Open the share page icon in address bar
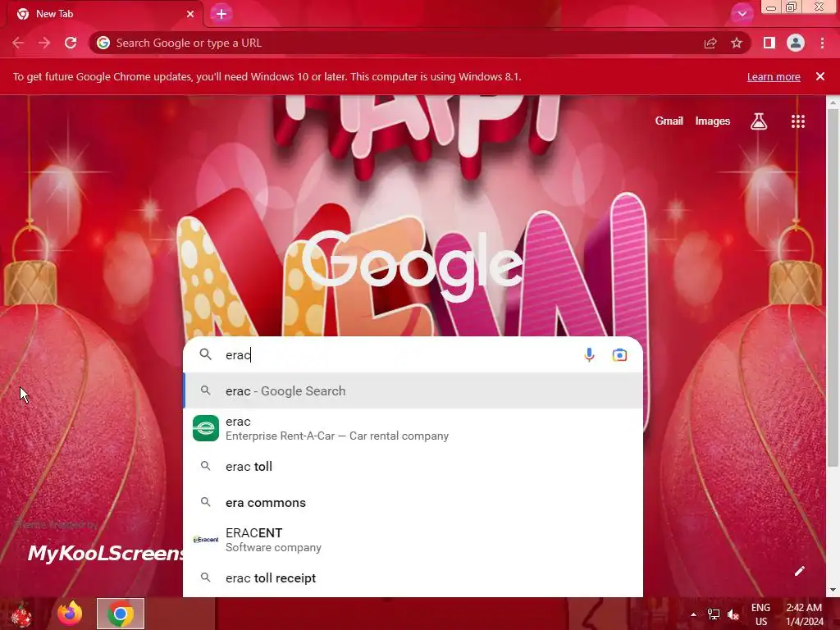 click(x=710, y=43)
